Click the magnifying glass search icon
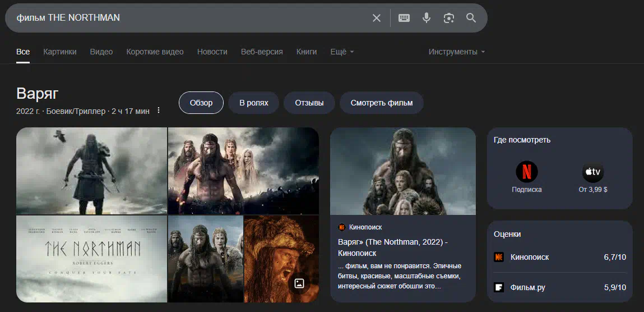This screenshot has height=312, width=644. 471,18
